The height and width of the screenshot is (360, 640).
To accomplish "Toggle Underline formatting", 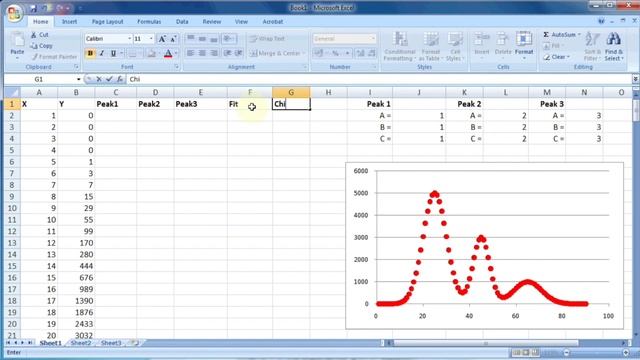I will (x=113, y=53).
